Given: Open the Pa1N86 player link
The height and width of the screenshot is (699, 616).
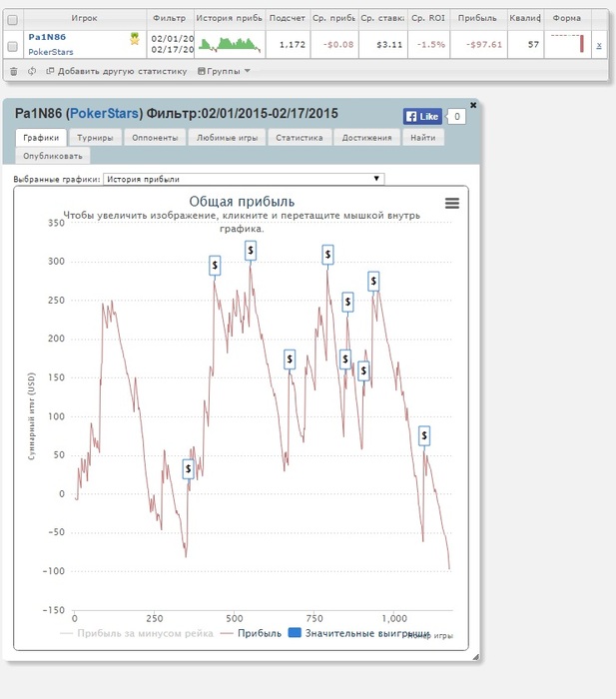Looking at the screenshot, I should [47, 37].
